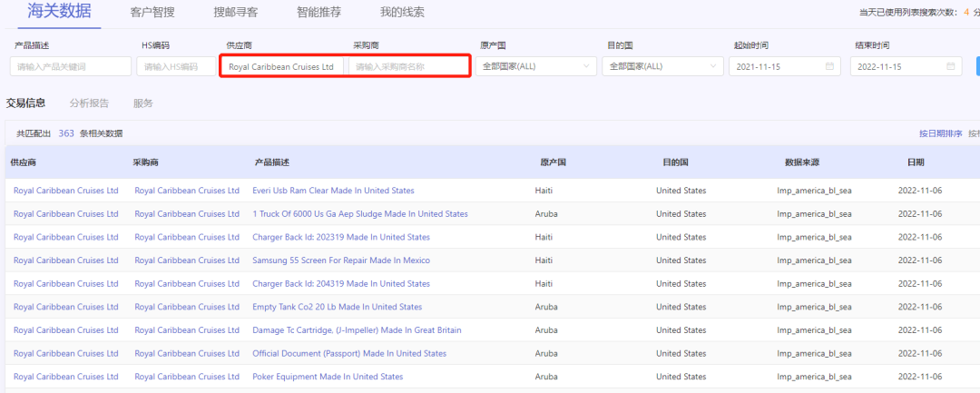The image size is (980, 393).
Task: Open Samsung 55 Screen For Repair link
Action: click(341, 260)
